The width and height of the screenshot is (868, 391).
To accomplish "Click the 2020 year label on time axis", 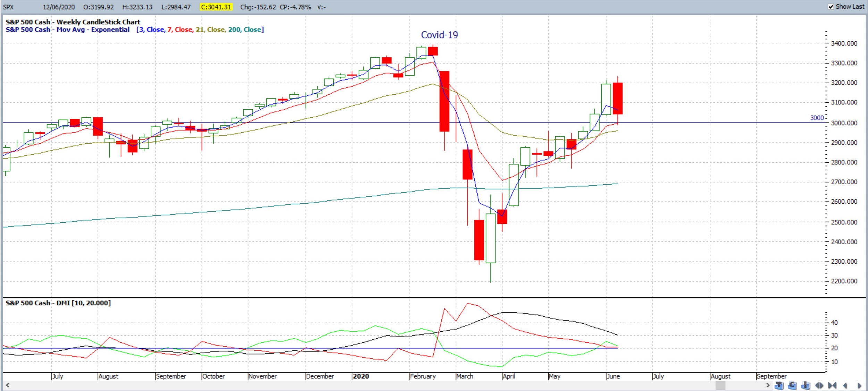I will [361, 376].
